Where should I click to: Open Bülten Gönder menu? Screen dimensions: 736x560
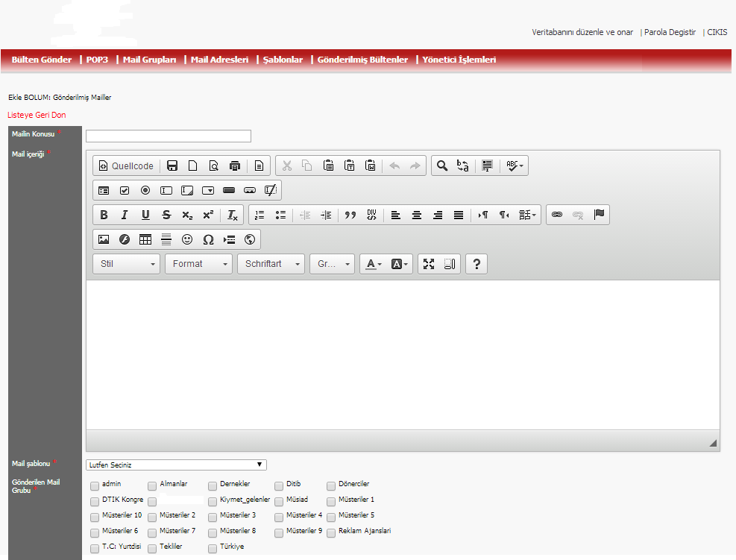[x=41, y=60]
